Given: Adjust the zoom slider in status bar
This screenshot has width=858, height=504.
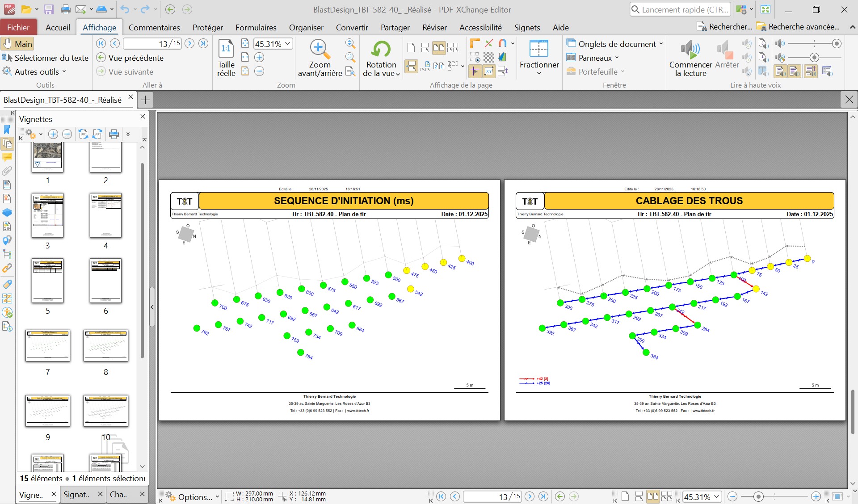Looking at the screenshot, I should coord(758,496).
